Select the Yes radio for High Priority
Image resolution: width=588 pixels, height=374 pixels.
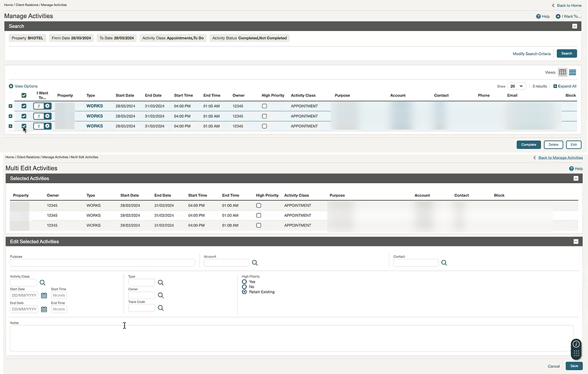(x=244, y=282)
